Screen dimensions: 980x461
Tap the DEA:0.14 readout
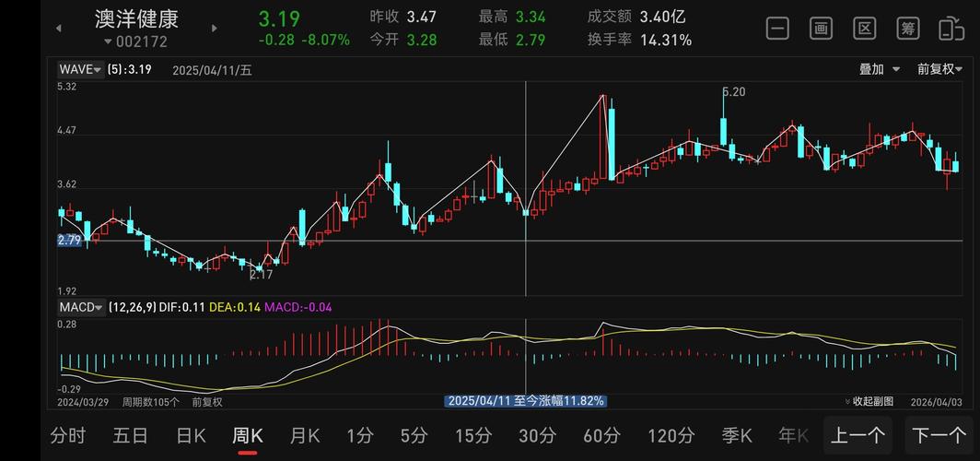[x=234, y=307]
